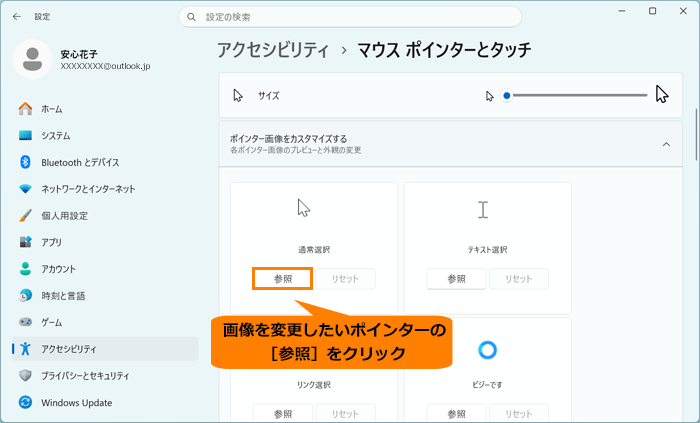700x423 pixels.
Task: Click the 時刻と言語 globe clock icon
Action: [x=25, y=295]
